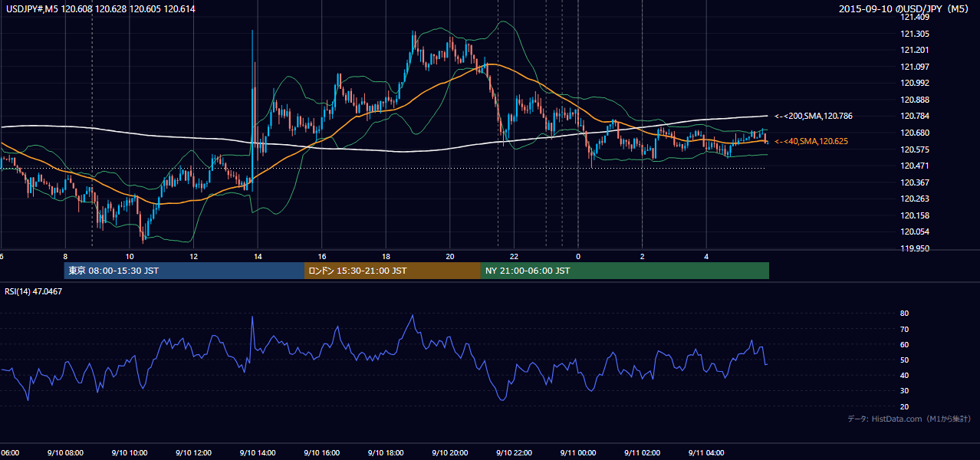Click price axis label 121.305
The width and height of the screenshot is (980, 460).
pos(916,34)
